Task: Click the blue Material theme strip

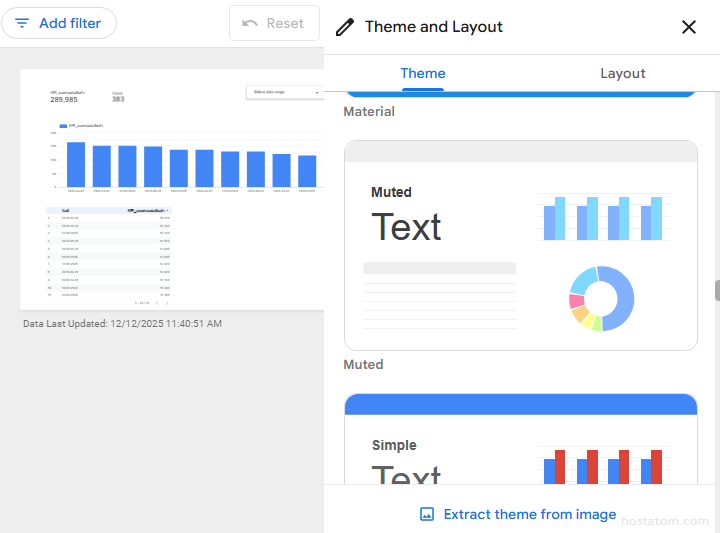Action: pos(520,93)
